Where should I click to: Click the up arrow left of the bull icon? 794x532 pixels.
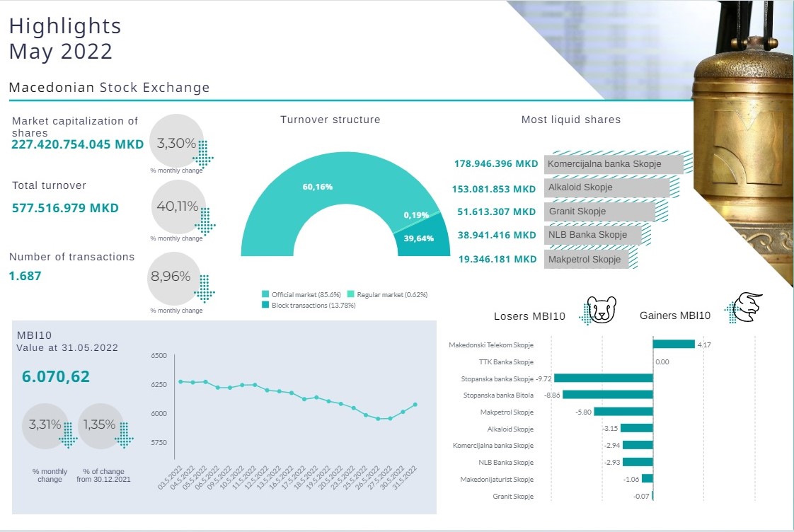coord(730,312)
